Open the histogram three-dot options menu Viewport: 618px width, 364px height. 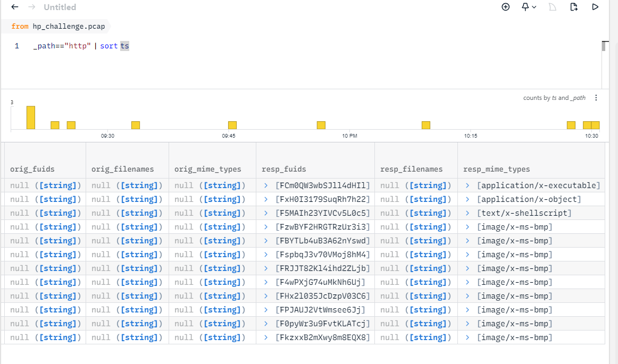596,98
